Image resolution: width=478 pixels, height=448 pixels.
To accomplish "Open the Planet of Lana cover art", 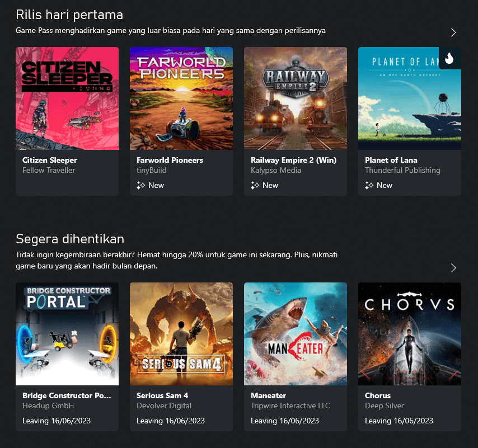I will [410, 98].
